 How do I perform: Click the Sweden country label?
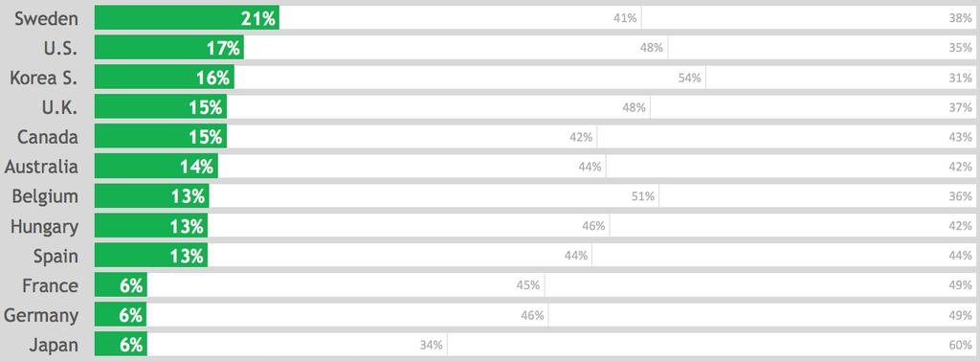pyautogui.click(x=46, y=19)
